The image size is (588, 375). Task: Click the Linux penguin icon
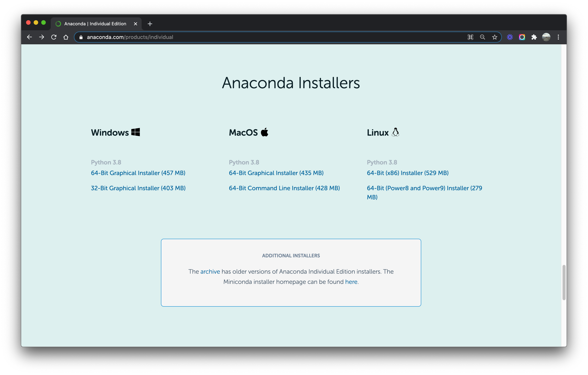coord(395,132)
